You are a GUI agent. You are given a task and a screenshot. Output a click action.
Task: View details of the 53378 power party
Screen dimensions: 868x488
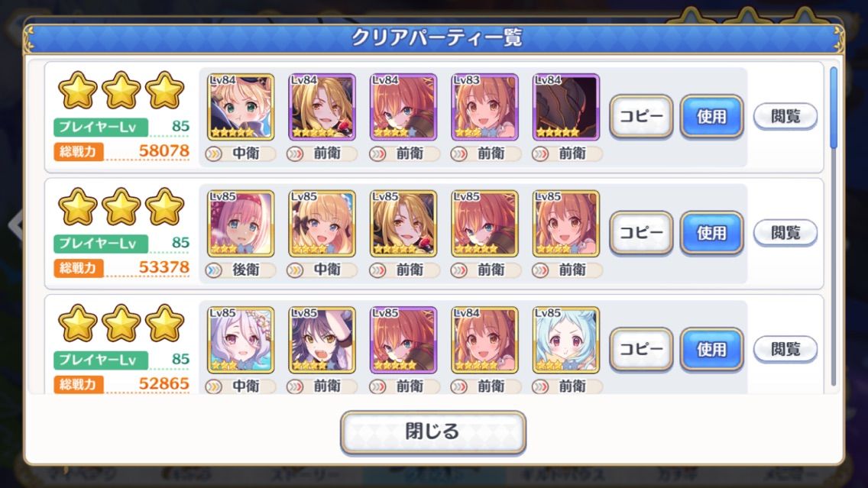tap(785, 232)
